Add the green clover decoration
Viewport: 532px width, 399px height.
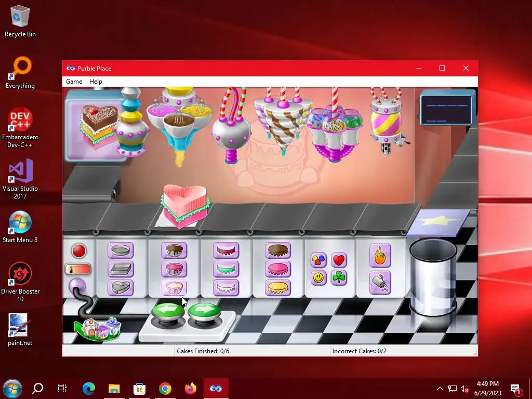coord(339,278)
